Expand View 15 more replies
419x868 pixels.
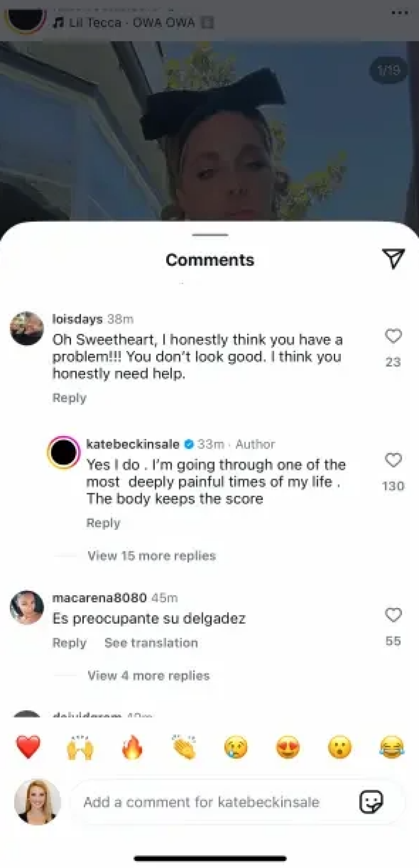pos(151,556)
